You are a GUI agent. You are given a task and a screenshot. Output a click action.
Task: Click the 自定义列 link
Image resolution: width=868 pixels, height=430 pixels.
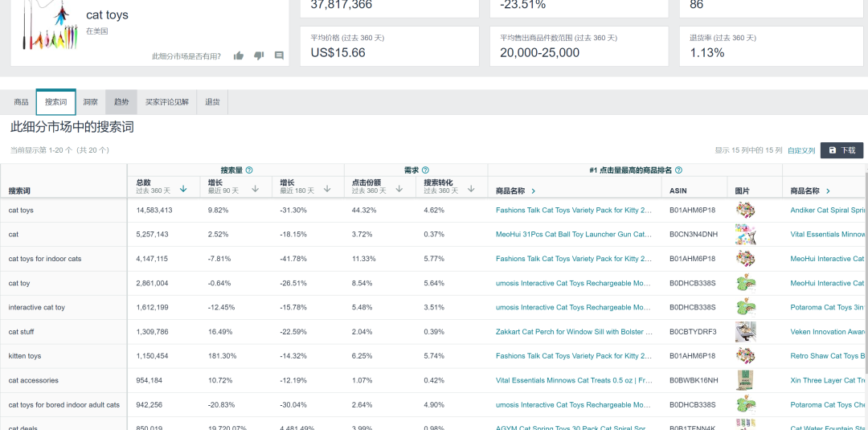tap(801, 150)
